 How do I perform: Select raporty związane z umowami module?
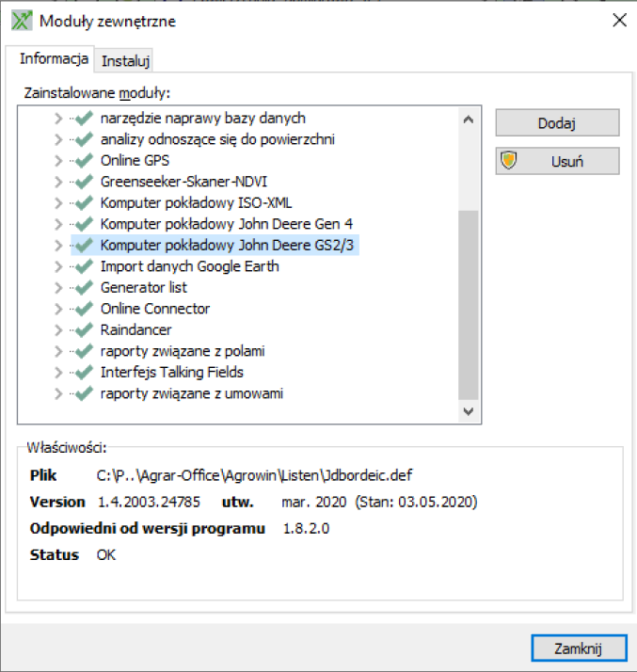tap(192, 393)
